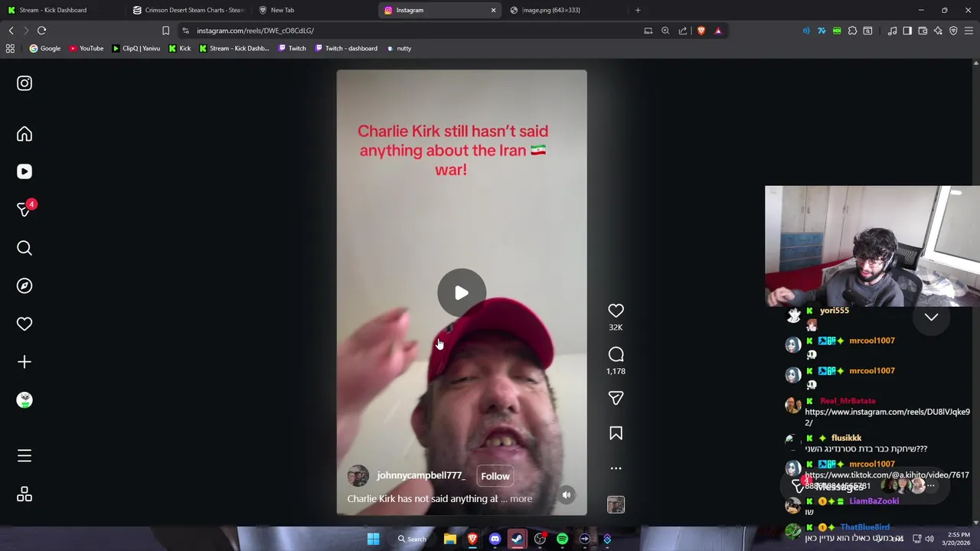
Task: Open Instagram Search panel
Action: [24, 248]
